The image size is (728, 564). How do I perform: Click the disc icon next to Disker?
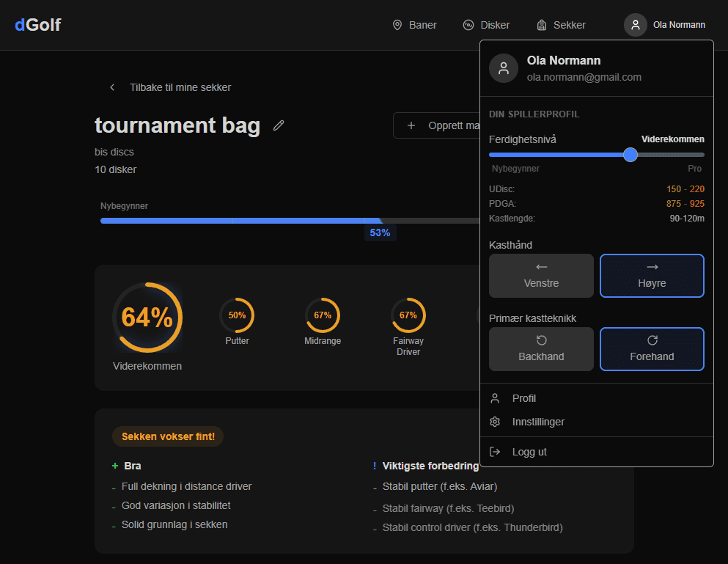tap(468, 25)
